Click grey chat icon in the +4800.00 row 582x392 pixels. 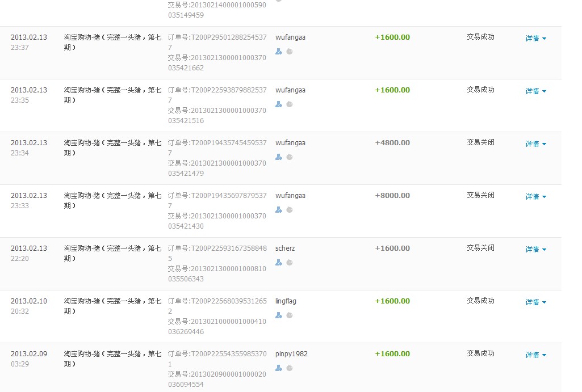click(x=289, y=157)
